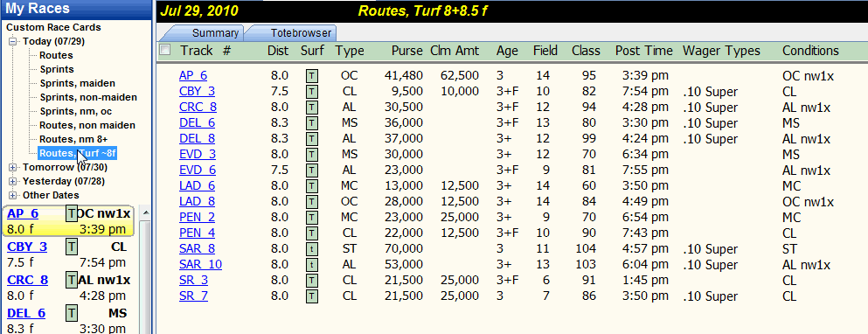Click turf icon on AP 6 sidebar card
This screenshot has width=868, height=334.
pos(72,214)
